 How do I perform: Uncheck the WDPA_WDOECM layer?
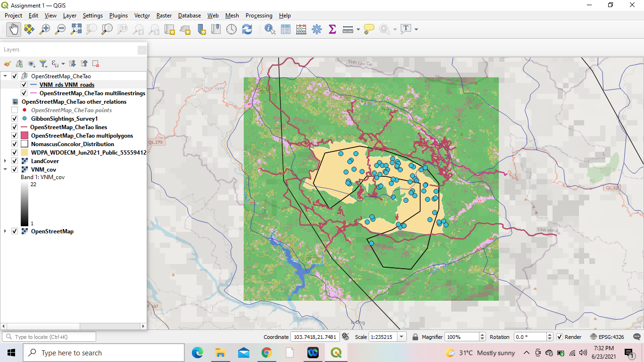(15, 153)
